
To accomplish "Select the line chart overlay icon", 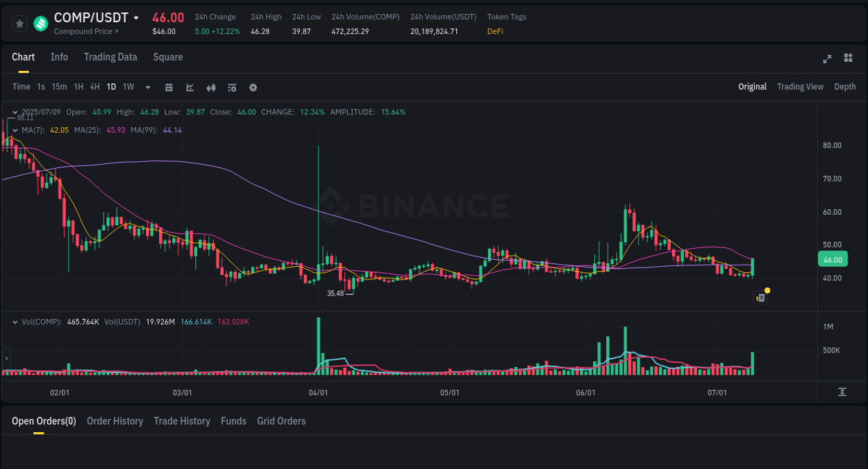I will click(190, 88).
